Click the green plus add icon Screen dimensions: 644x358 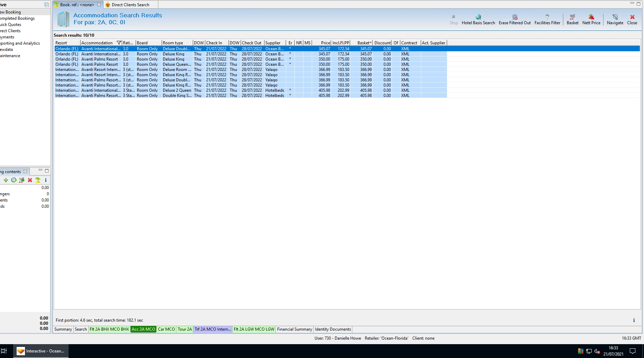click(6, 180)
